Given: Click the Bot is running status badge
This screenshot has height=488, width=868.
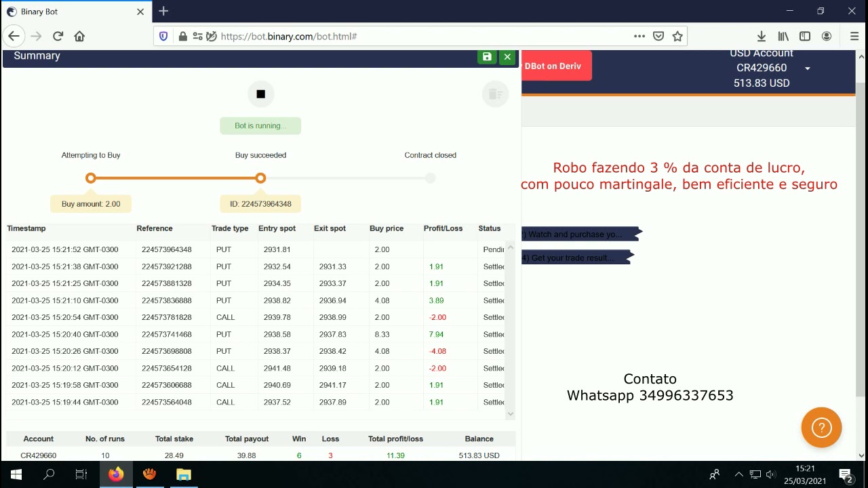Looking at the screenshot, I should 260,126.
